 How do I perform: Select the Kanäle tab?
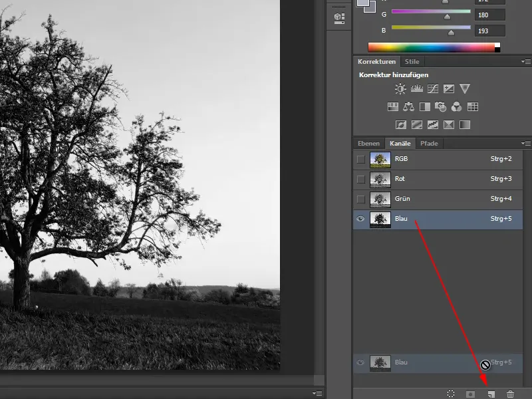pyautogui.click(x=400, y=143)
